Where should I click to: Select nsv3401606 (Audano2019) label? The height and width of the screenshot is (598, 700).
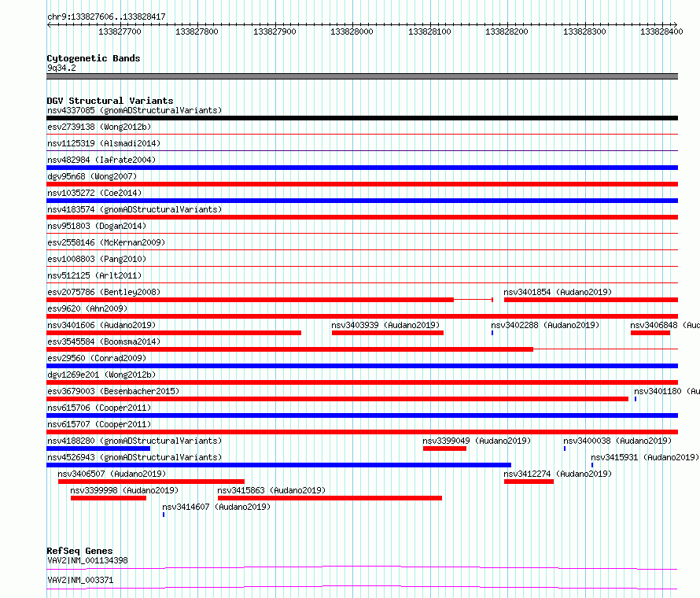pyautogui.click(x=101, y=325)
